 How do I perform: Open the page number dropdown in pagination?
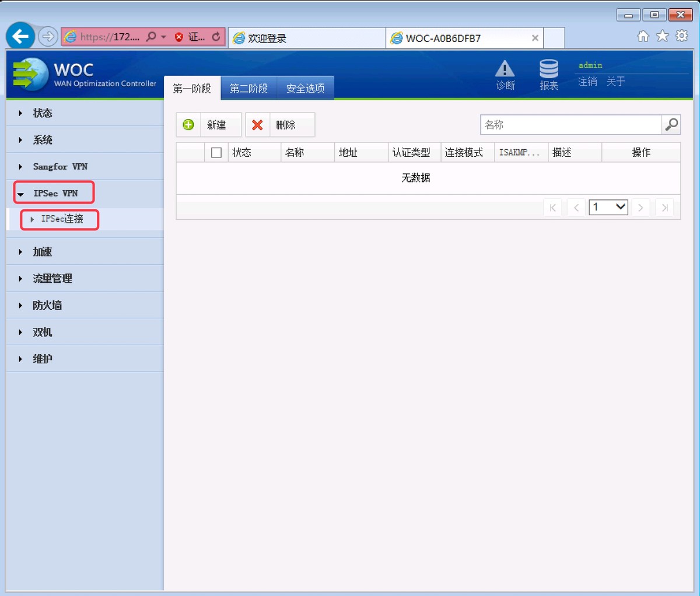[608, 207]
